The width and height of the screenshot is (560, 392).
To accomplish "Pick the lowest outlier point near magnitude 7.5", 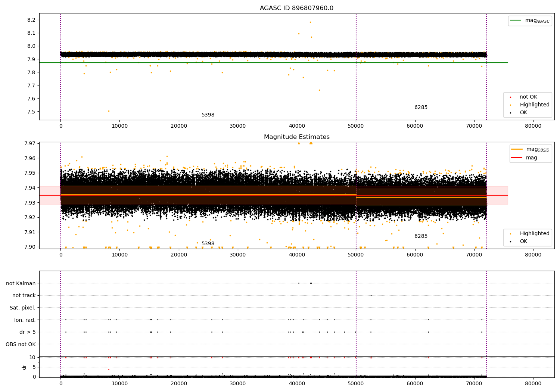I will point(109,111).
